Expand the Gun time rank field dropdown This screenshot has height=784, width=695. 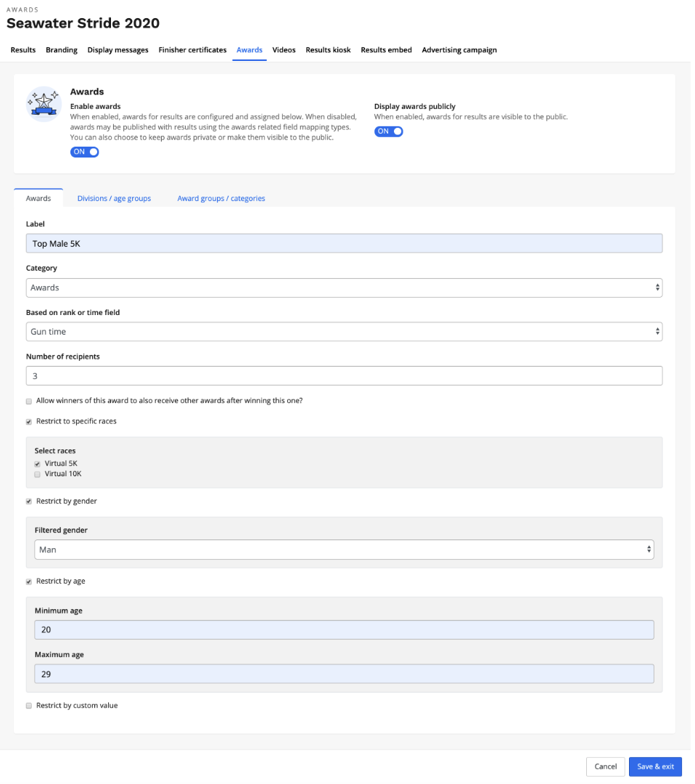coord(345,332)
